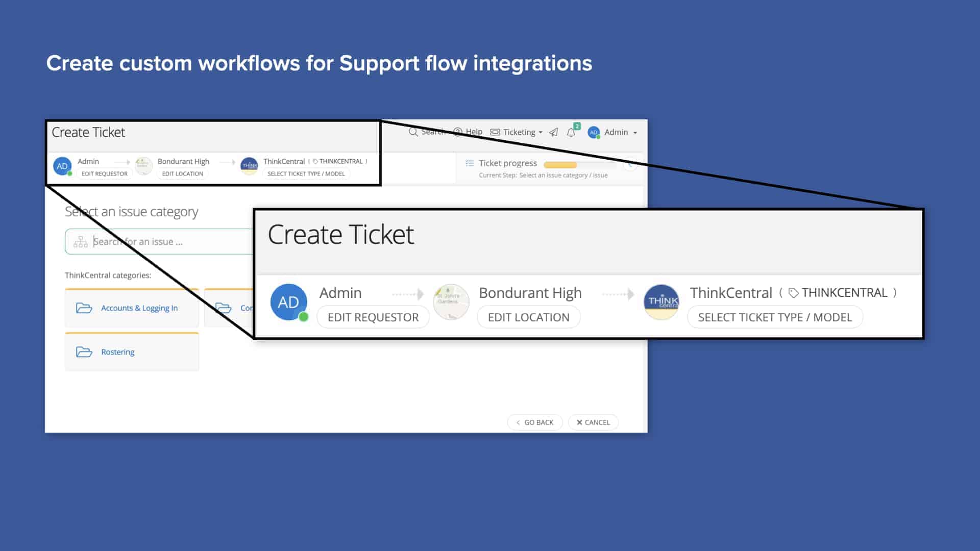Open SELECT TICKET TYPE / MODEL chooser
980x551 pixels.
tap(775, 317)
